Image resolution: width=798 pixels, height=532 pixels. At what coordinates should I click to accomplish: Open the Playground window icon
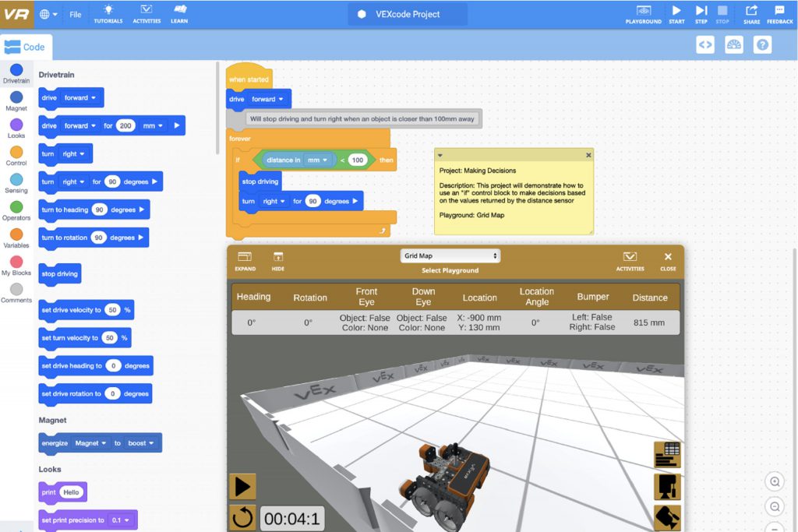coord(643,14)
